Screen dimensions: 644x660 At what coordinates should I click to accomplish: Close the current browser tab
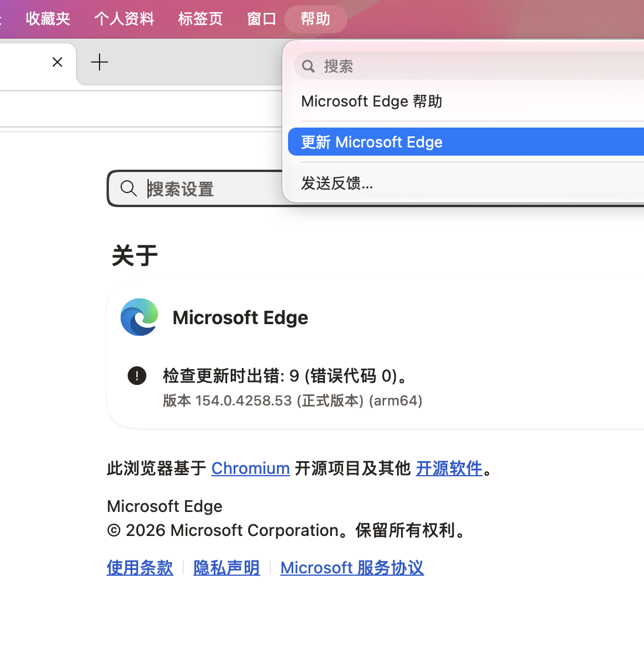[57, 62]
